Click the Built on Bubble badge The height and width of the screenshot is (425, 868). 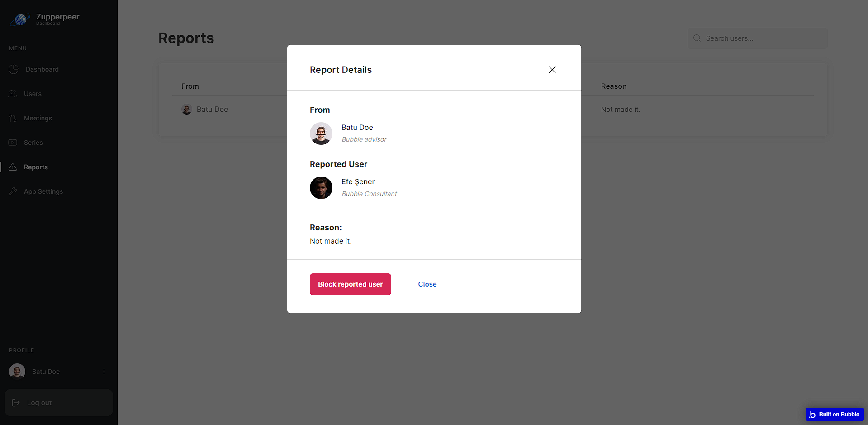pos(835,415)
